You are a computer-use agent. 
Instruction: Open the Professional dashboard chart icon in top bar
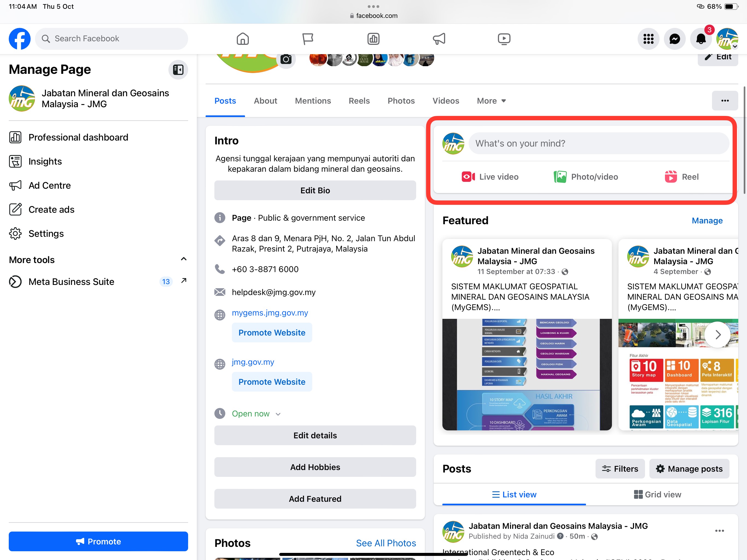(373, 39)
